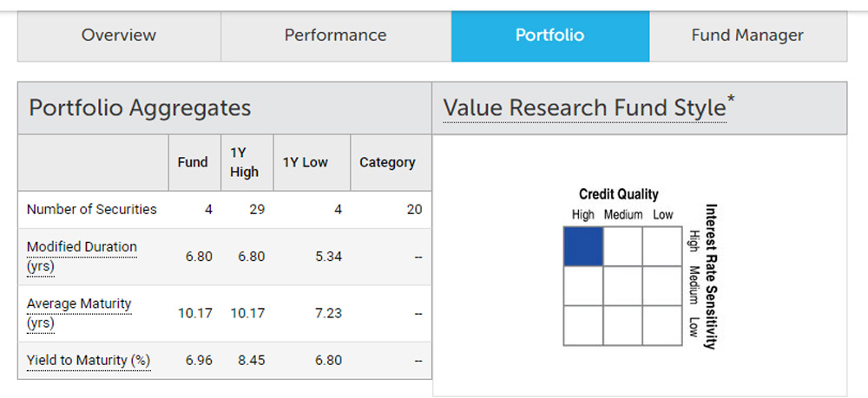Click the Fund column header
This screenshot has width=868, height=398.
coord(193,162)
